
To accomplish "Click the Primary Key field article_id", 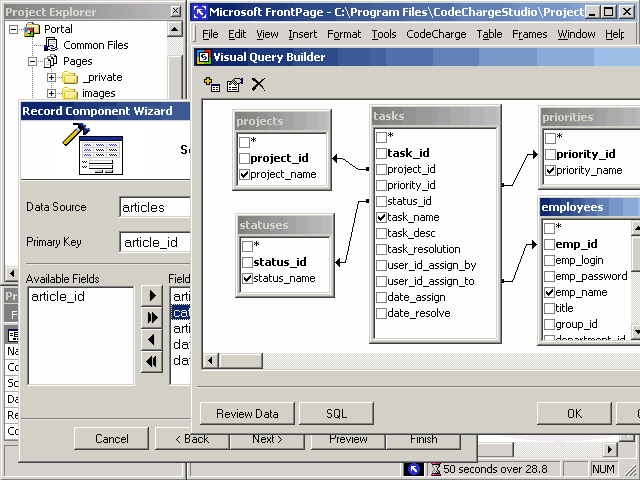I will [x=155, y=242].
